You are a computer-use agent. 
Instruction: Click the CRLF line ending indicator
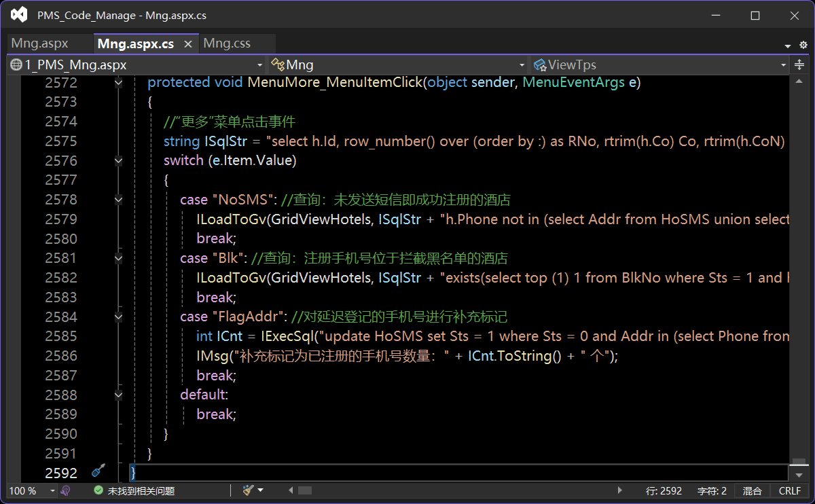790,490
